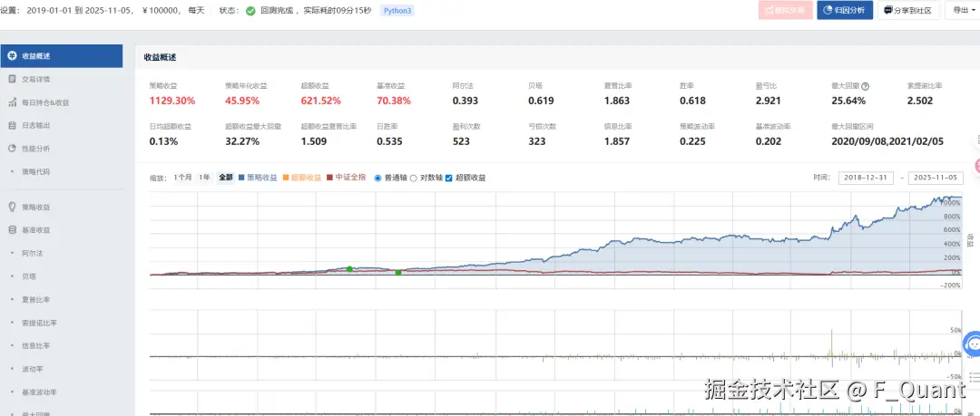Click the pink floating avatar icon
The width and height of the screenshot is (980, 416).
click(x=977, y=166)
